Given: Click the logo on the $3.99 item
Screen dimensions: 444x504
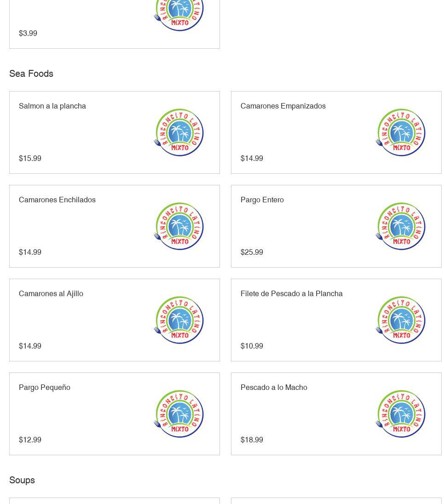Looking at the screenshot, I should (x=179, y=15).
